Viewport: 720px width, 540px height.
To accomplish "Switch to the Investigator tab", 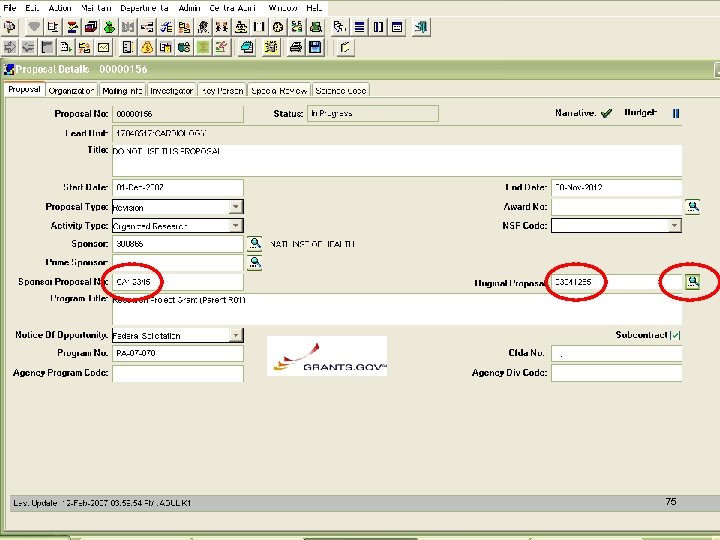I will click(171, 90).
